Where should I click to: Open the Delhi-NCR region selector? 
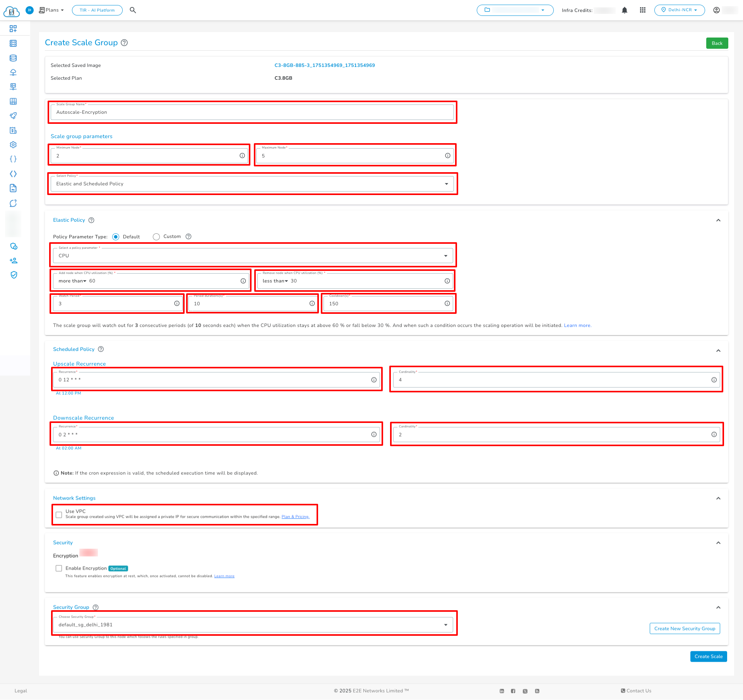[x=680, y=10]
